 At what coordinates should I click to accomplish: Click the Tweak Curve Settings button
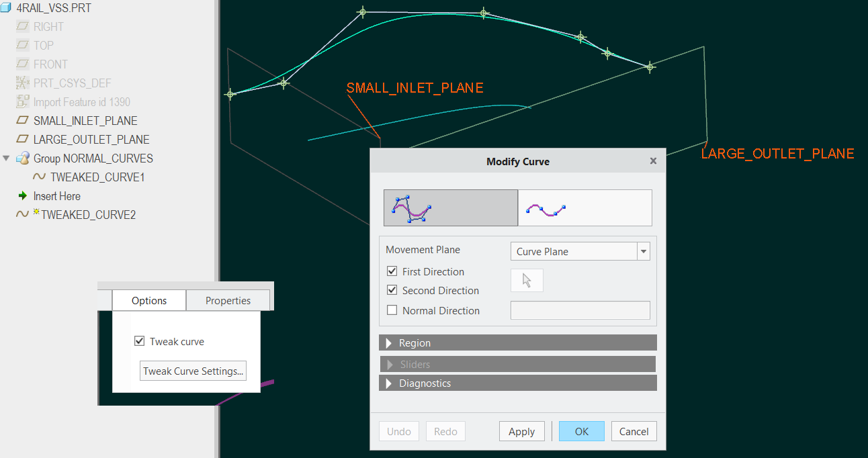tap(193, 371)
